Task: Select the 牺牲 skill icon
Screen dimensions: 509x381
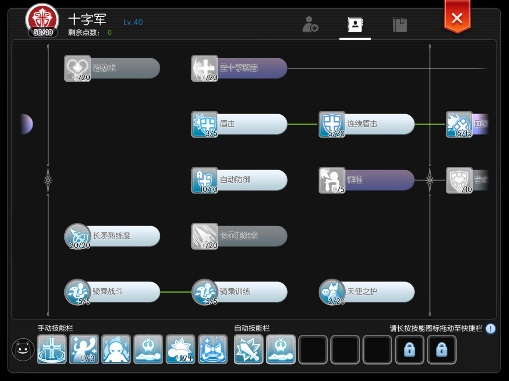Action: pos(332,180)
